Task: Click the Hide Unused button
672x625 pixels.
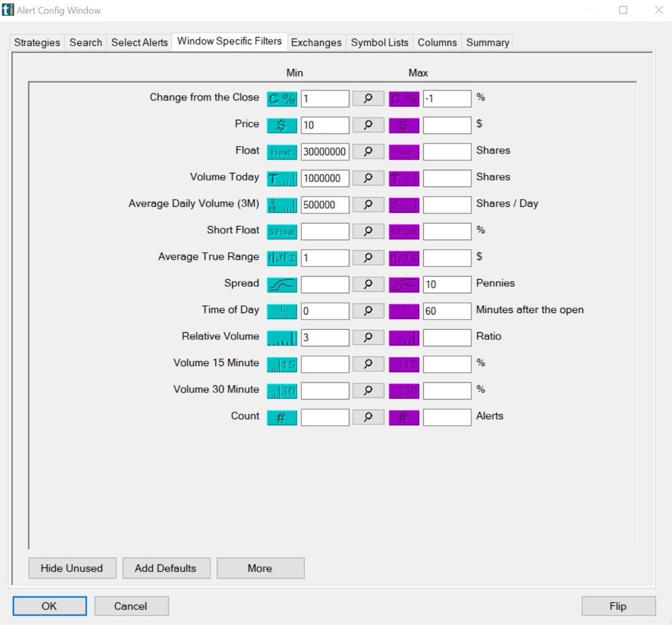Action: pyautogui.click(x=72, y=568)
